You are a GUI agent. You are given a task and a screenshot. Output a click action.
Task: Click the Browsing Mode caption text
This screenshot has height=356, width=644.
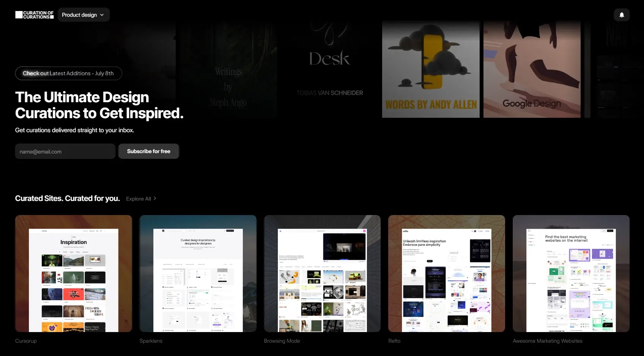pyautogui.click(x=282, y=341)
